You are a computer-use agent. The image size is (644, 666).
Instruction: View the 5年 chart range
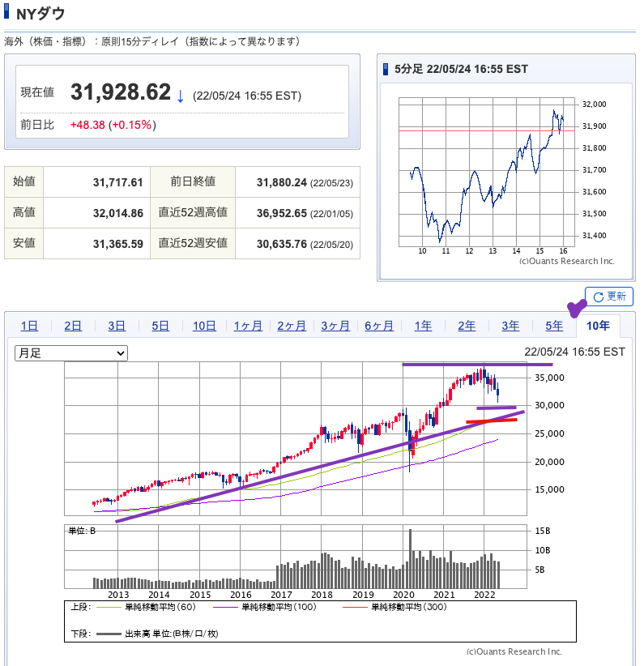tap(554, 326)
